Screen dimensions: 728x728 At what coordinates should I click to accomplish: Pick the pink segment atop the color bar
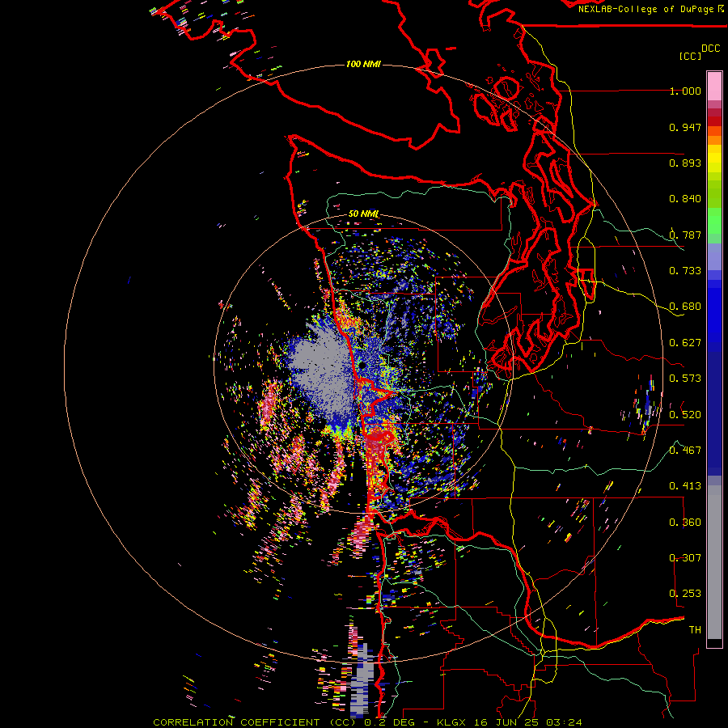[x=714, y=86]
